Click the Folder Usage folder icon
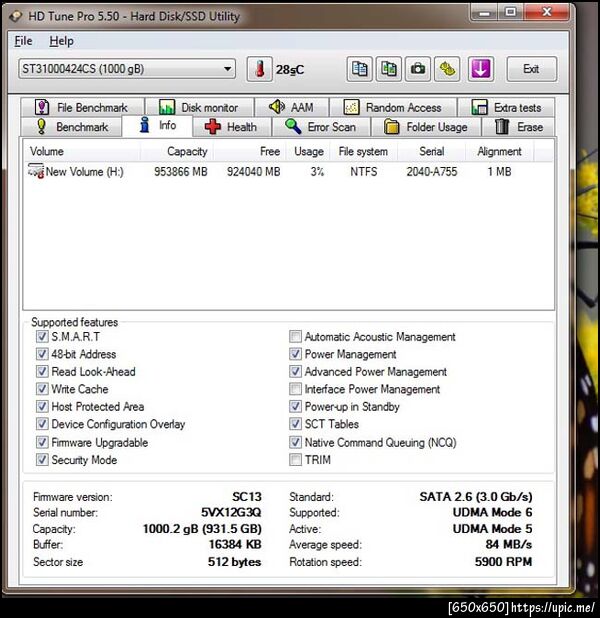Viewport: 600px width, 618px height. (x=391, y=127)
